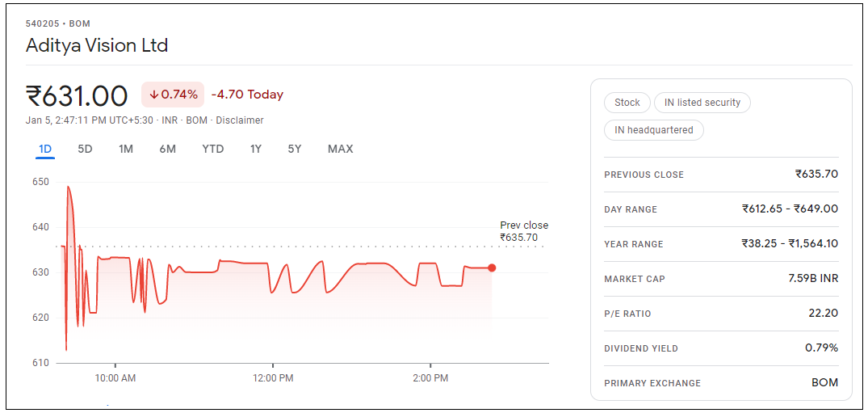
Task: Click the 7.59B INR value
Action: point(813,278)
